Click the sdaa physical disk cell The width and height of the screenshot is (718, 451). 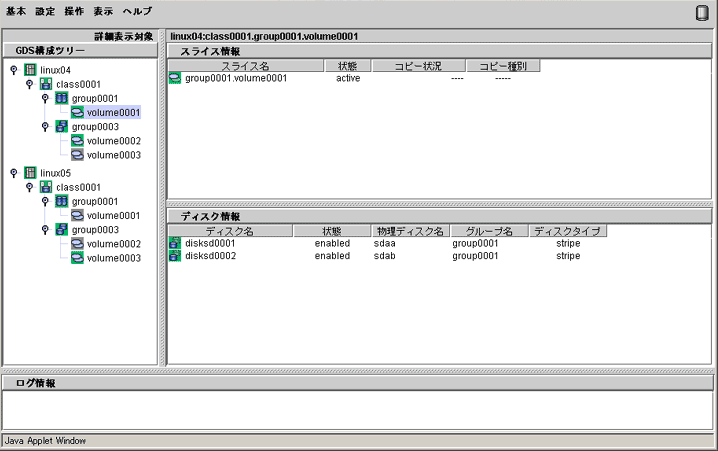pyautogui.click(x=385, y=243)
